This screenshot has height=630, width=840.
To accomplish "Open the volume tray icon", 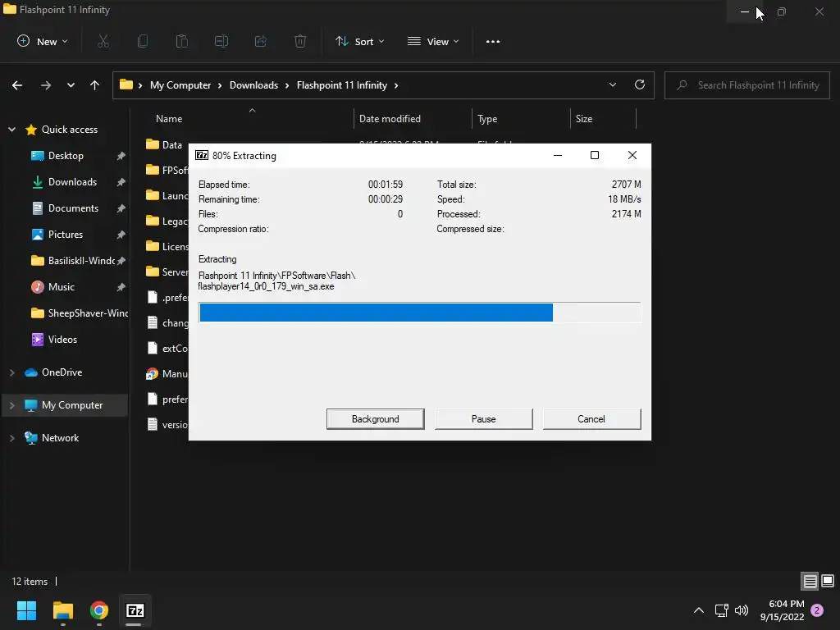I will [x=742, y=610].
